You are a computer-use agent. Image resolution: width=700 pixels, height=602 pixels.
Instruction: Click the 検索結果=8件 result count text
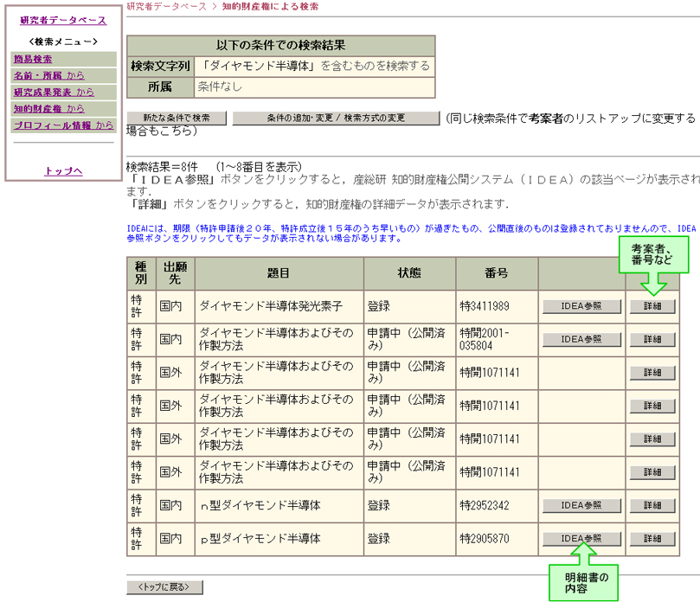coord(162,167)
